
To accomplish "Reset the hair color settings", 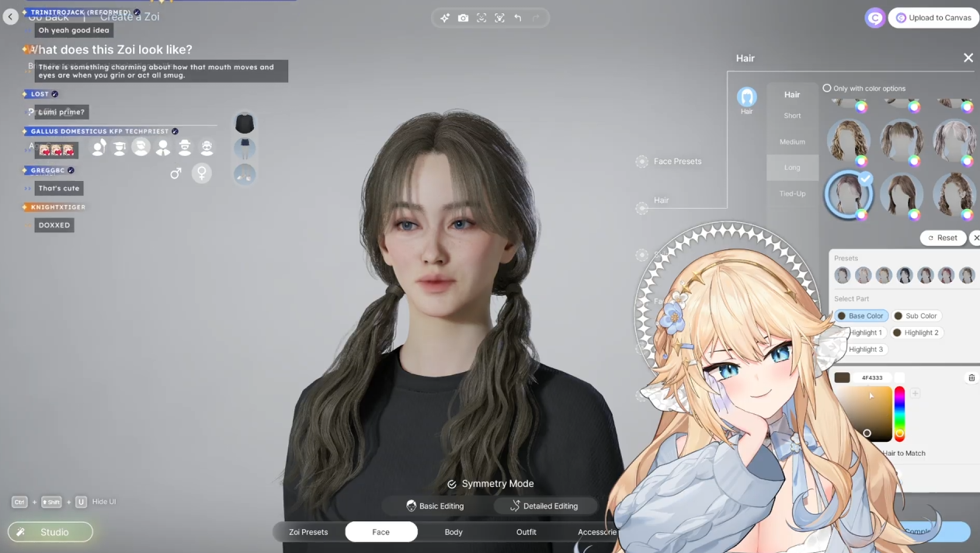I will [x=943, y=238].
